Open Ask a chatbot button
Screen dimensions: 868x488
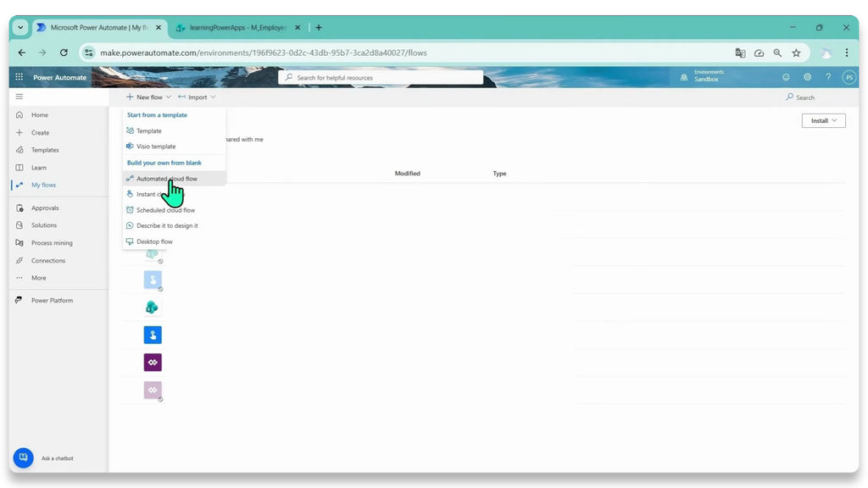[x=23, y=457]
